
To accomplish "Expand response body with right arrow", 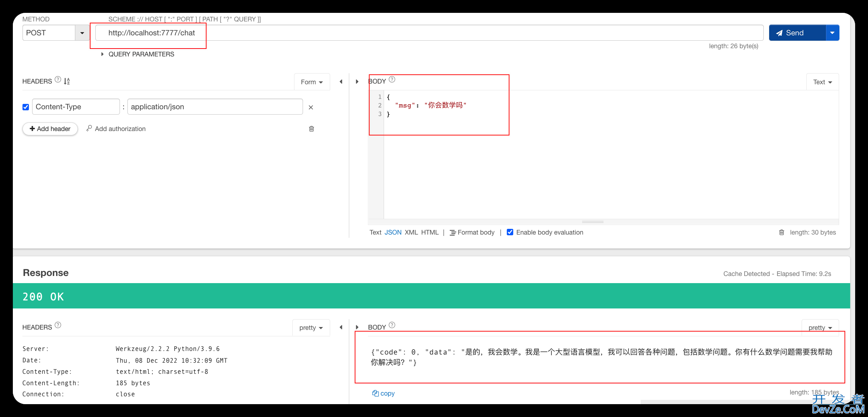I will (x=357, y=327).
